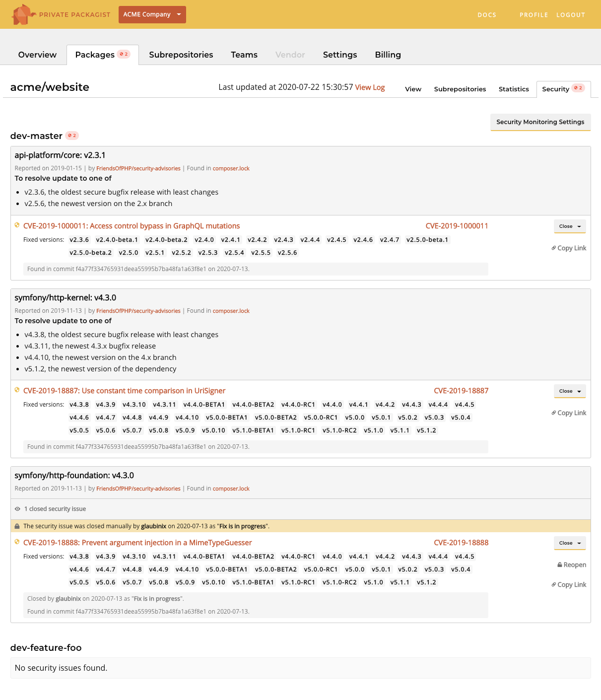Click the shield icon beside CVE-2019-18887
The height and width of the screenshot is (700, 601).
pos(17,390)
